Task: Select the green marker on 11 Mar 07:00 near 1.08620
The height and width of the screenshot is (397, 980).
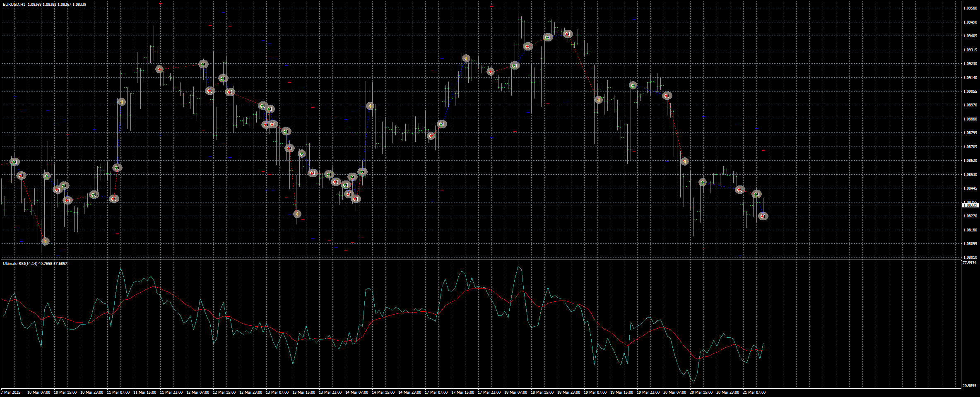Action: pyautogui.click(x=117, y=168)
